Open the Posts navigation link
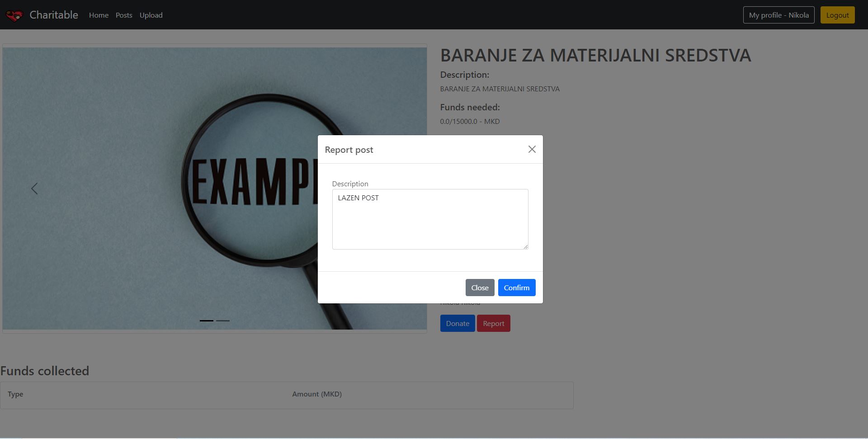This screenshot has width=868, height=439. coord(124,15)
